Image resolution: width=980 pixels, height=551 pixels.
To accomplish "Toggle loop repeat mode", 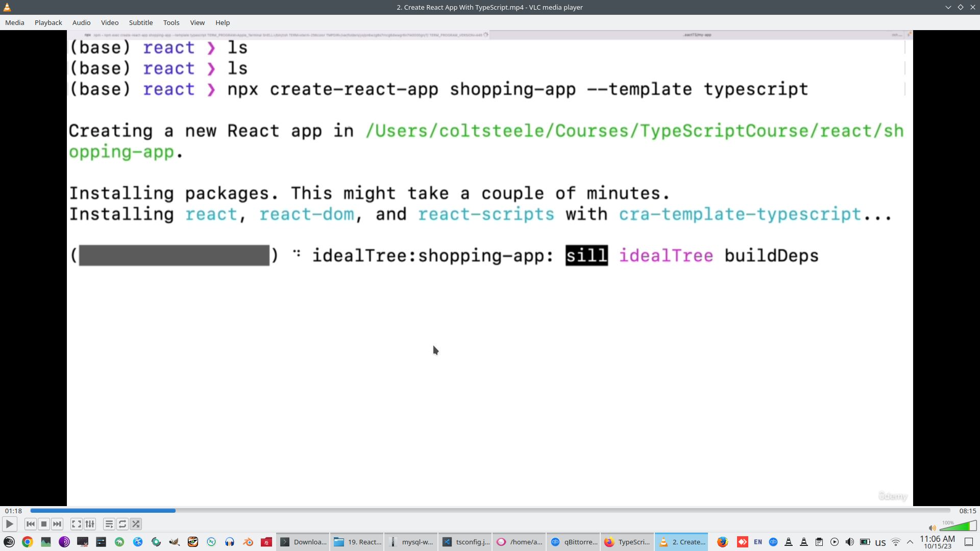I will (122, 524).
